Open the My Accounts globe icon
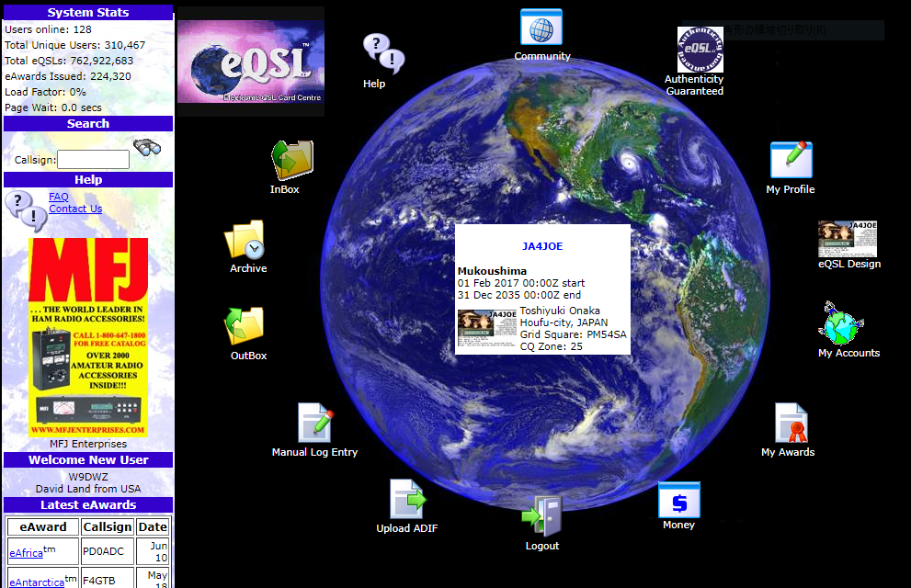911x588 pixels. click(841, 323)
